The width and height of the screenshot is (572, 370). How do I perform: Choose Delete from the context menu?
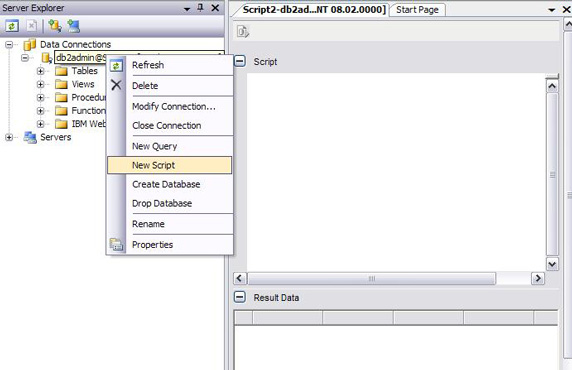(170, 86)
